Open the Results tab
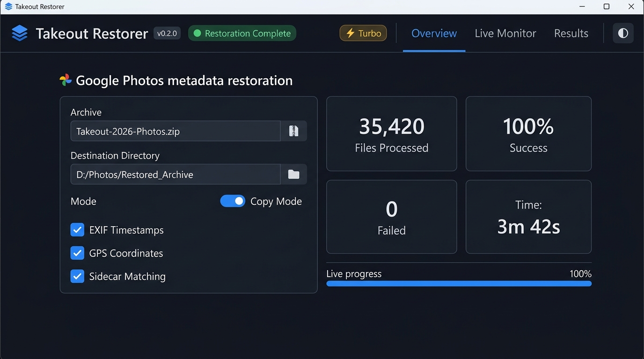 tap(571, 33)
